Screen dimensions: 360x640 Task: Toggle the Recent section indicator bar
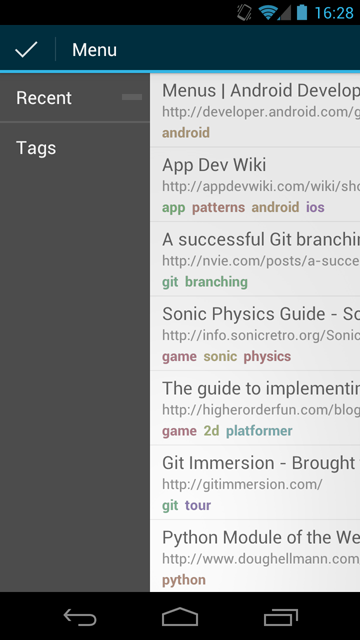(132, 97)
